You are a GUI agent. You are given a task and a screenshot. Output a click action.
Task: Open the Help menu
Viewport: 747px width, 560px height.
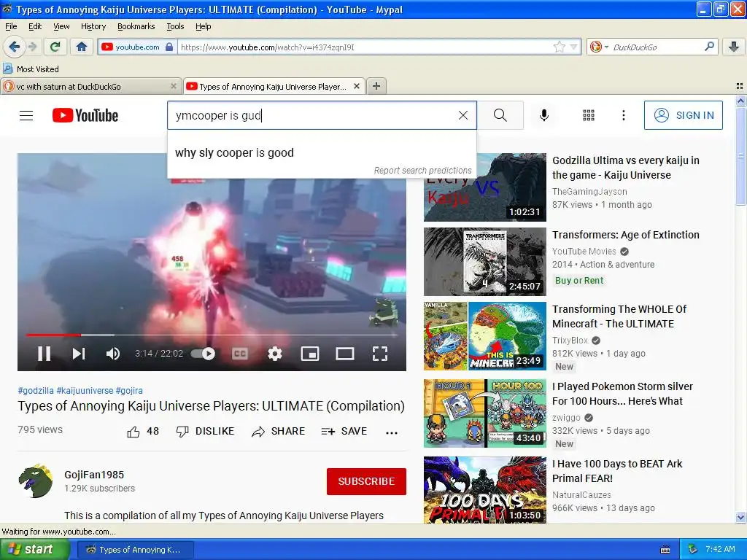coord(203,26)
